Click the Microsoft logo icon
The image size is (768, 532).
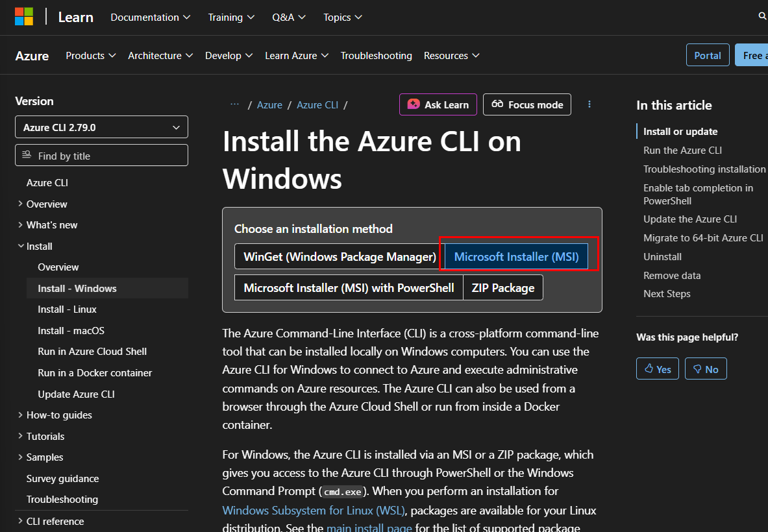point(24,17)
